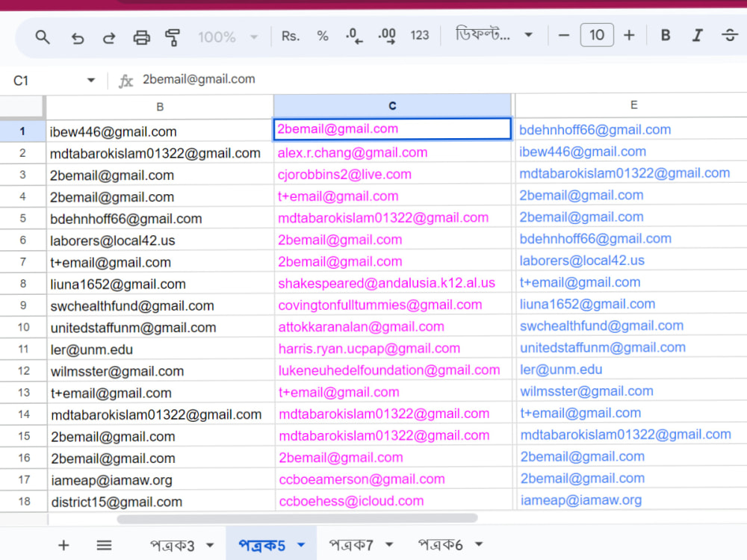Add a new sheet with plus button
This screenshot has width=747, height=560.
click(x=63, y=545)
